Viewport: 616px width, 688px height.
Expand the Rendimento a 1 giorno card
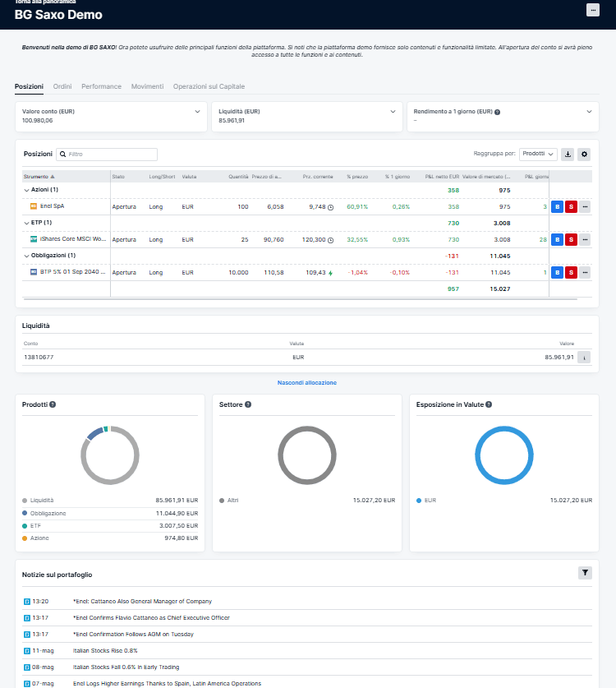589,112
